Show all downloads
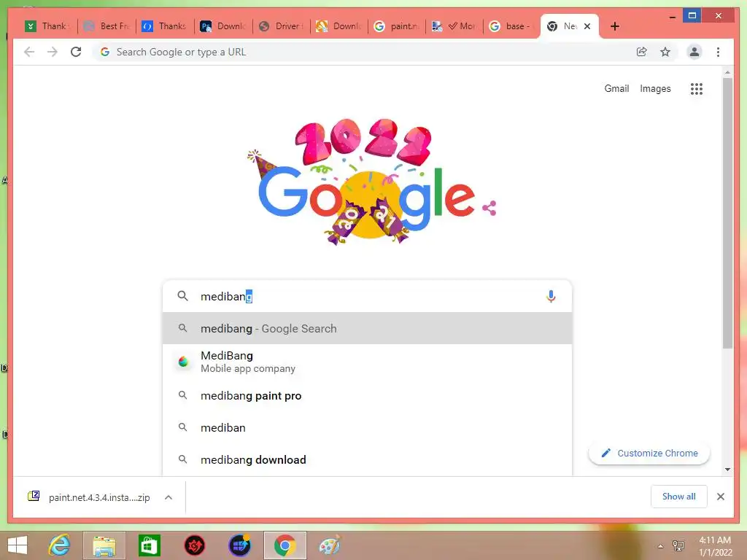 pos(679,497)
